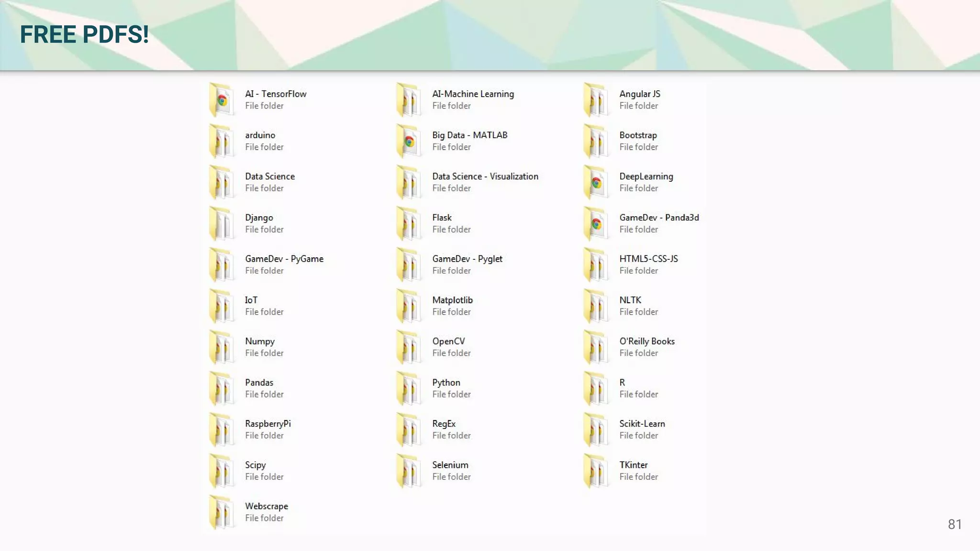980x551 pixels.
Task: Select the Python folder icon
Action: (409, 388)
